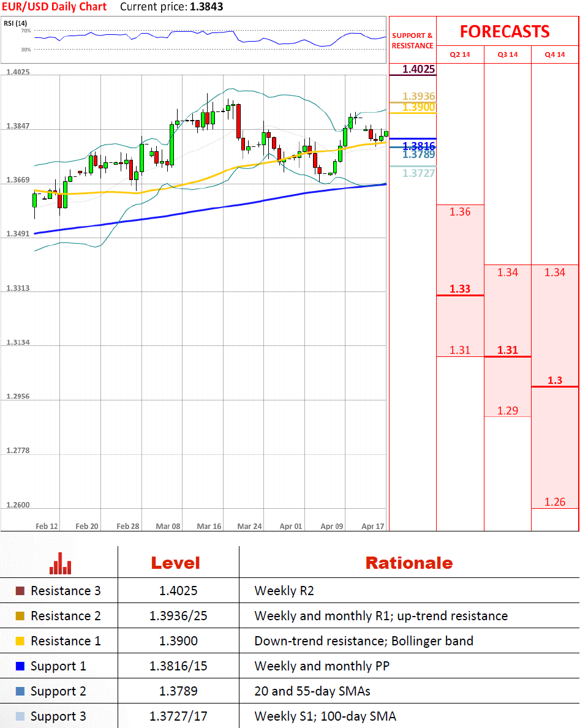Click the Mar 24 date axis label
Screen dimensions: 580x728
coord(249,526)
